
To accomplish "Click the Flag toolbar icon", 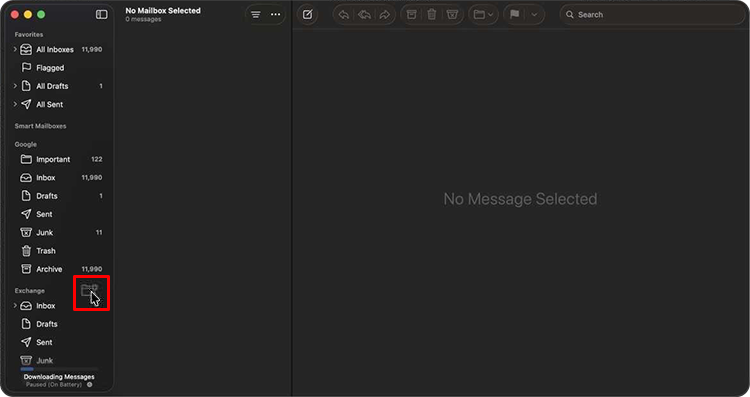I will click(x=515, y=14).
